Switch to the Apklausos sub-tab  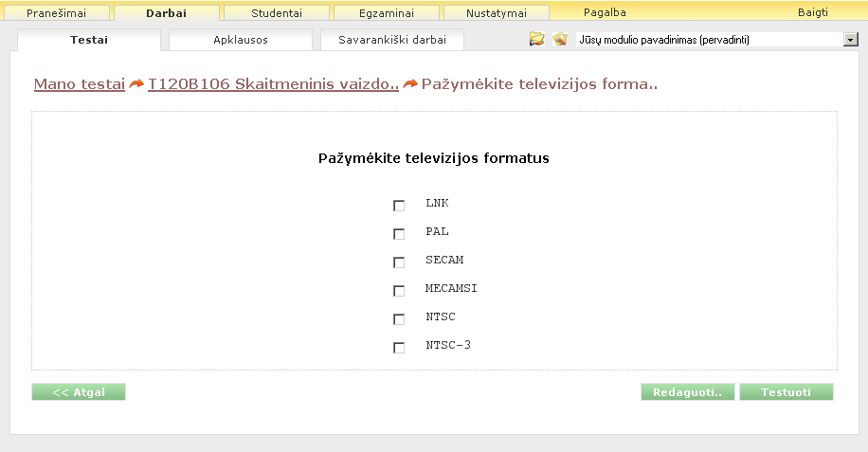click(x=241, y=40)
